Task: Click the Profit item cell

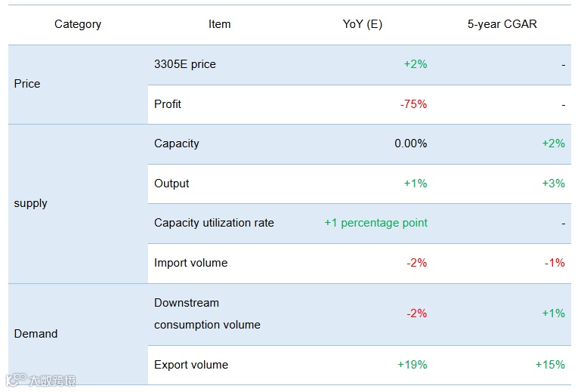Action: point(168,104)
